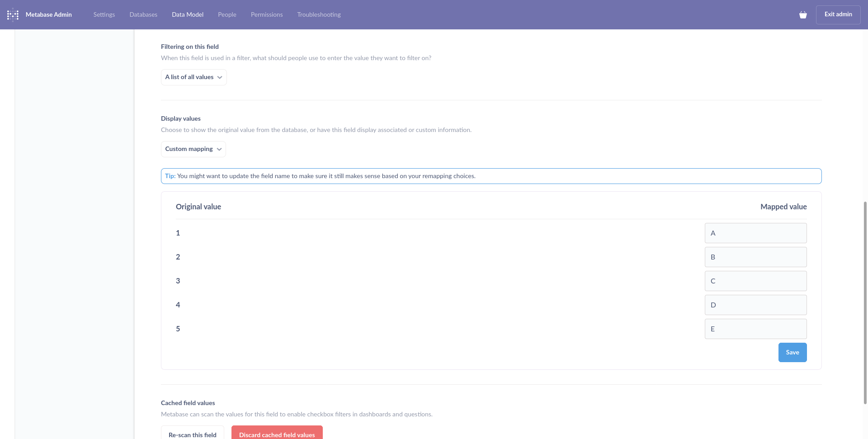This screenshot has width=868, height=439.
Task: Save the custom value mappings
Action: [x=792, y=352]
